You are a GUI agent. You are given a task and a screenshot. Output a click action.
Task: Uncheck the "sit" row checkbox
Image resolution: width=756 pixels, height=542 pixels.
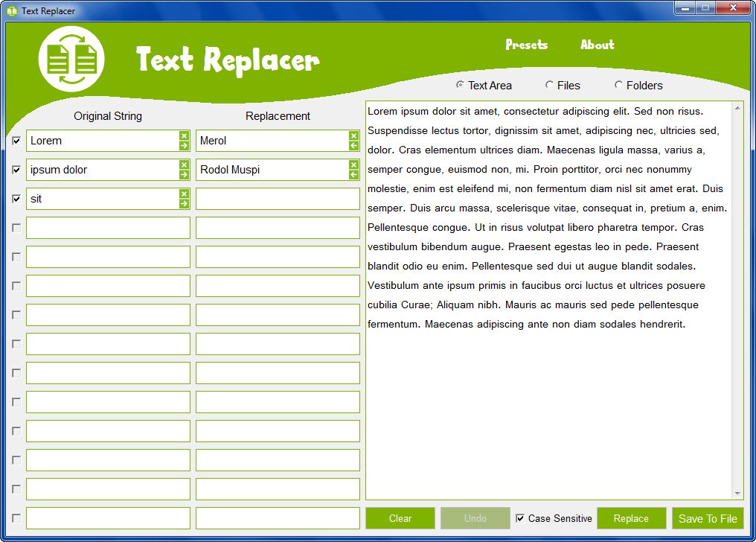pos(16,198)
